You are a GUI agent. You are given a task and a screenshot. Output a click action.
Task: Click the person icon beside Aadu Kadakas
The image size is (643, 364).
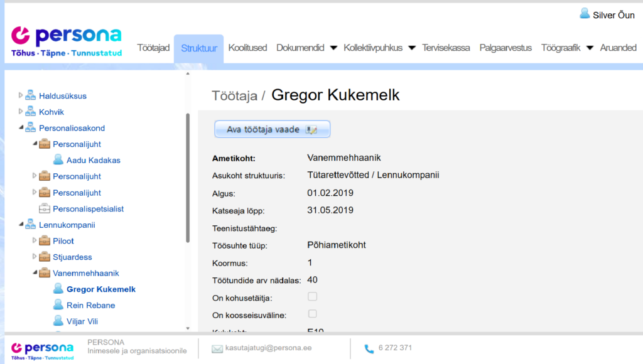[60, 160]
